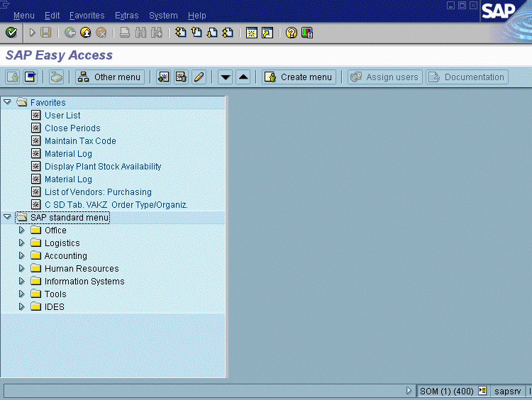Expand the IDES folder

(x=21, y=306)
